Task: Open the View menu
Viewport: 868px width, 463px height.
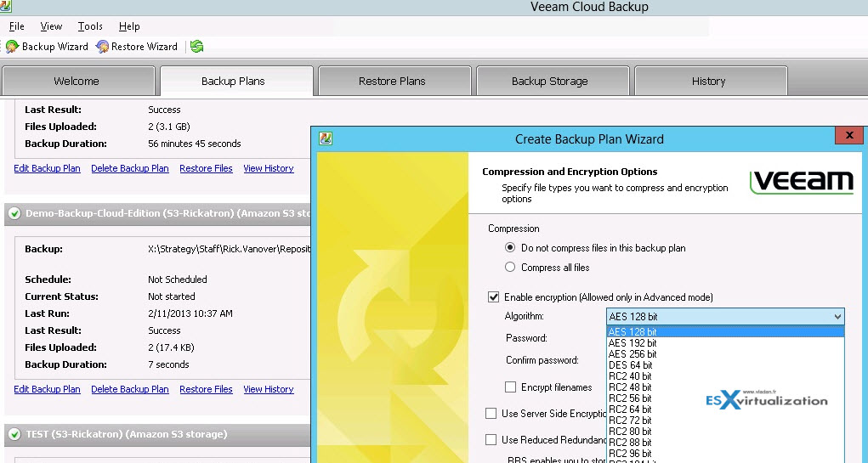Action: pos(51,26)
